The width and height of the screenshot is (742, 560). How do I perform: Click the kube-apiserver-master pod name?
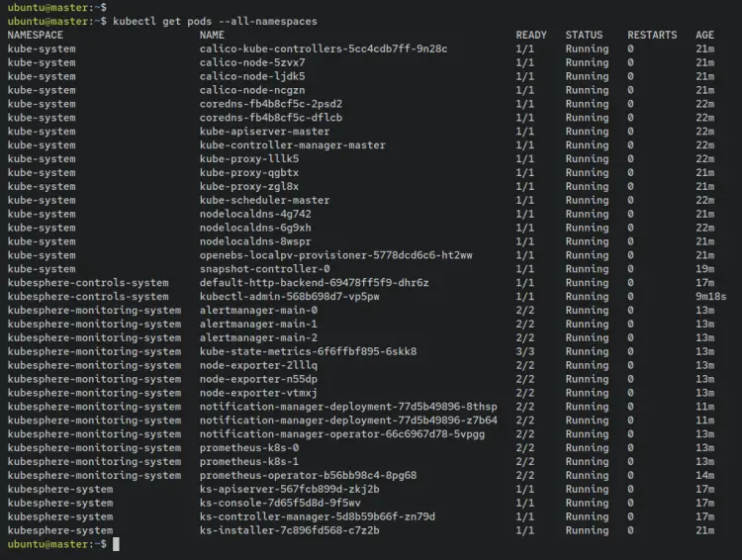pos(264,131)
